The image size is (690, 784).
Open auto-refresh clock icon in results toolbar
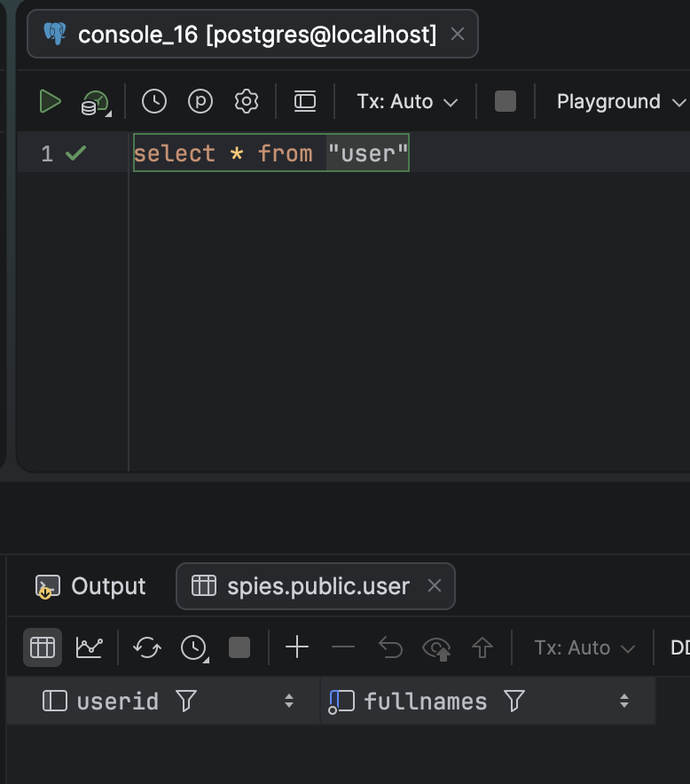pos(194,648)
